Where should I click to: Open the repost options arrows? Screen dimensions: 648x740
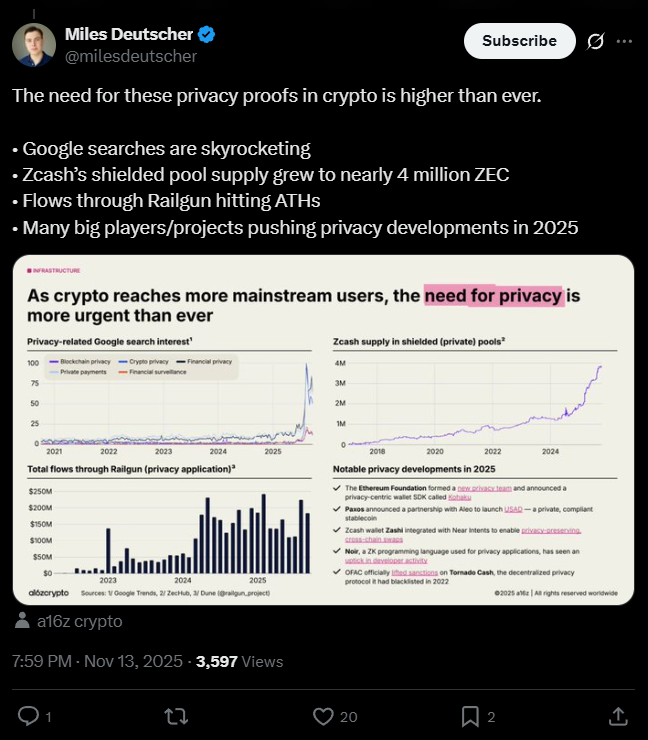pyautogui.click(x=175, y=716)
